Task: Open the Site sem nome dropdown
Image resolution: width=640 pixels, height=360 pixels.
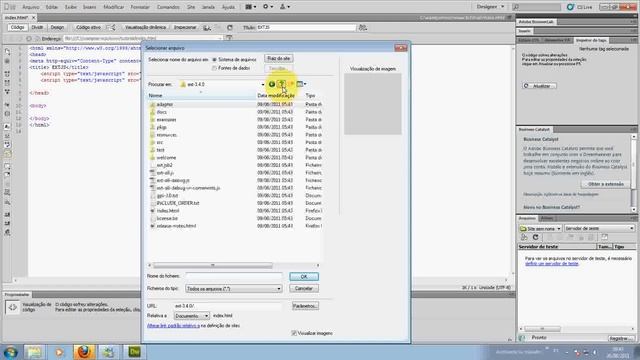Action: pyautogui.click(x=540, y=229)
